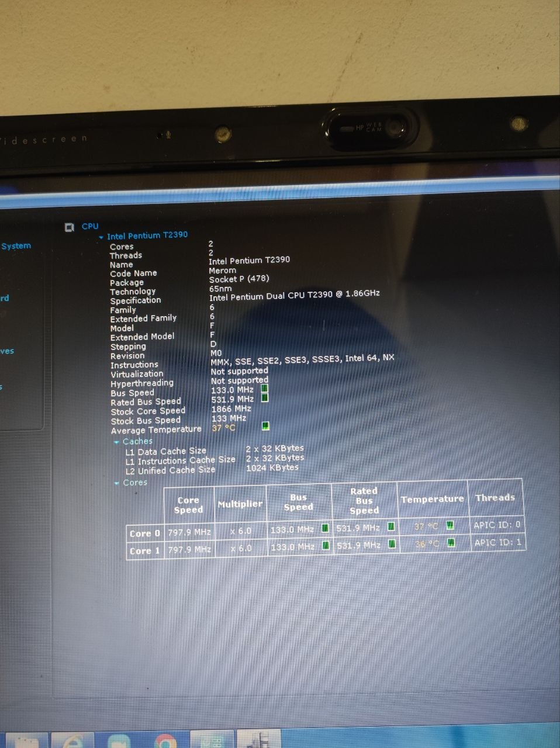Click the APIC ID: 1 cell
The image size is (560, 748).
pos(497,542)
